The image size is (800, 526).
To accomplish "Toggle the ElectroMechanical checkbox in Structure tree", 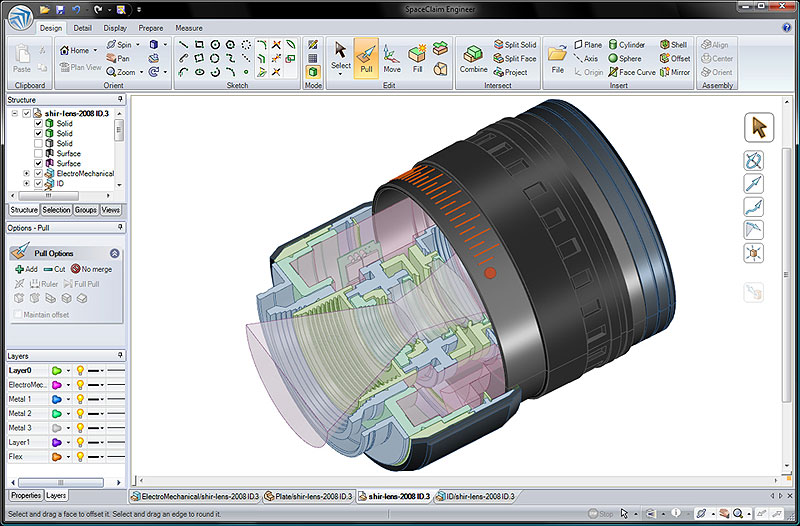I will click(x=39, y=173).
